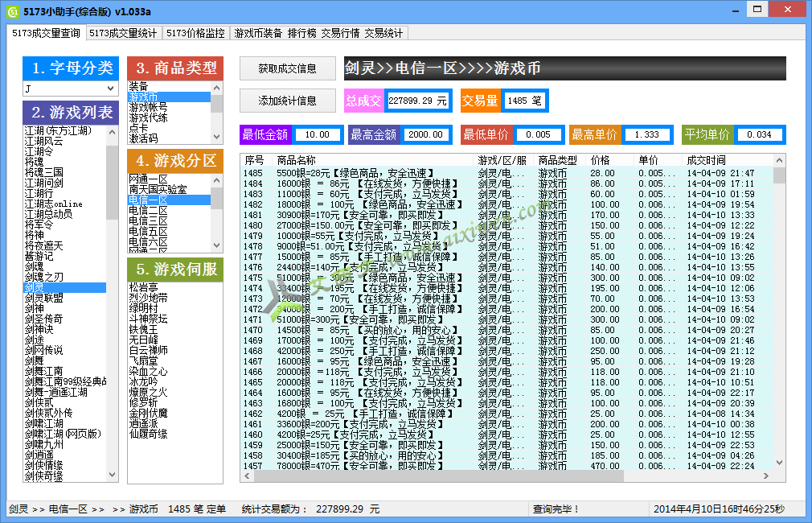This screenshot has width=812, height=523.
Task: Select row 1471 51000银=300元
Action: [506, 319]
